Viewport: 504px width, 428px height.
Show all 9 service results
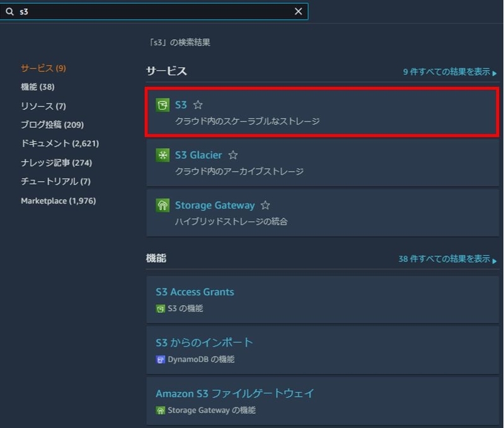[x=450, y=72]
